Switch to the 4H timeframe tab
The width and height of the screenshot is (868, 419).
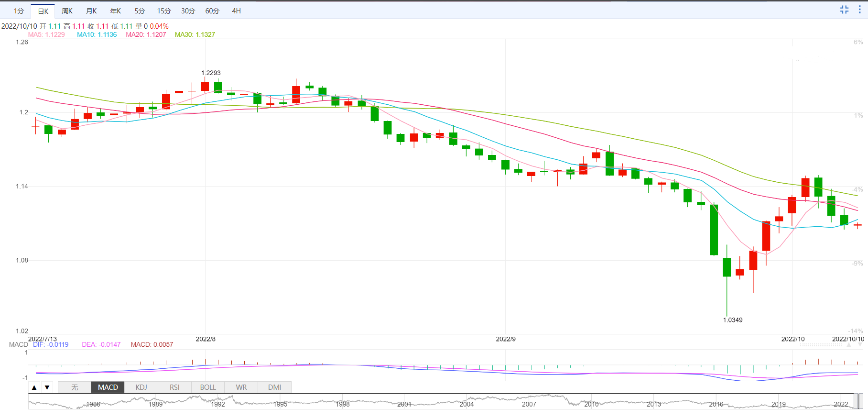coord(236,11)
